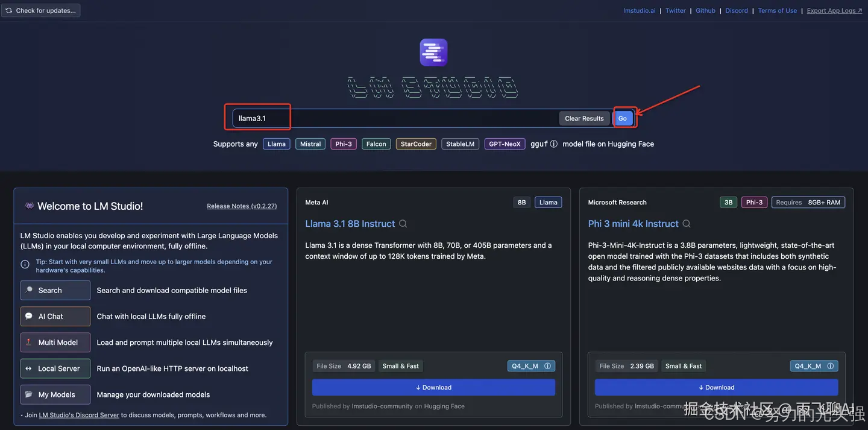Click the 8B badge on Llama card
This screenshot has height=430, width=868.
[522, 203]
